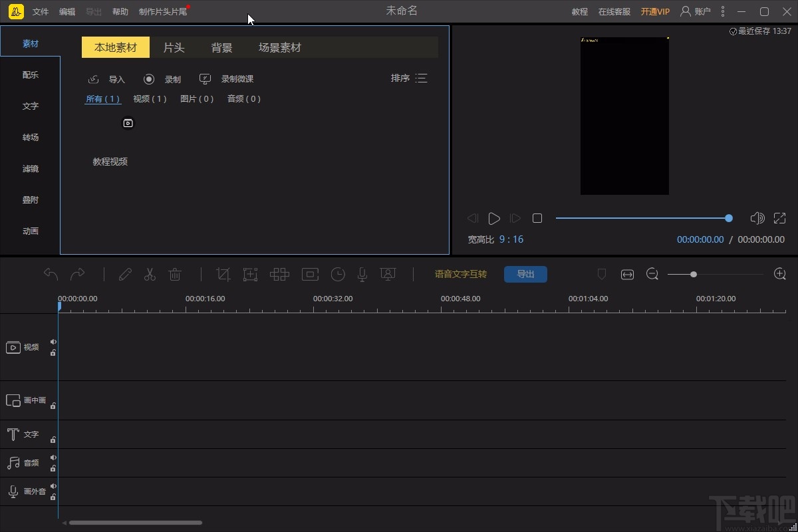Click the screen presenter icon in toolbar
This screenshot has width=798, height=532.
coord(388,274)
